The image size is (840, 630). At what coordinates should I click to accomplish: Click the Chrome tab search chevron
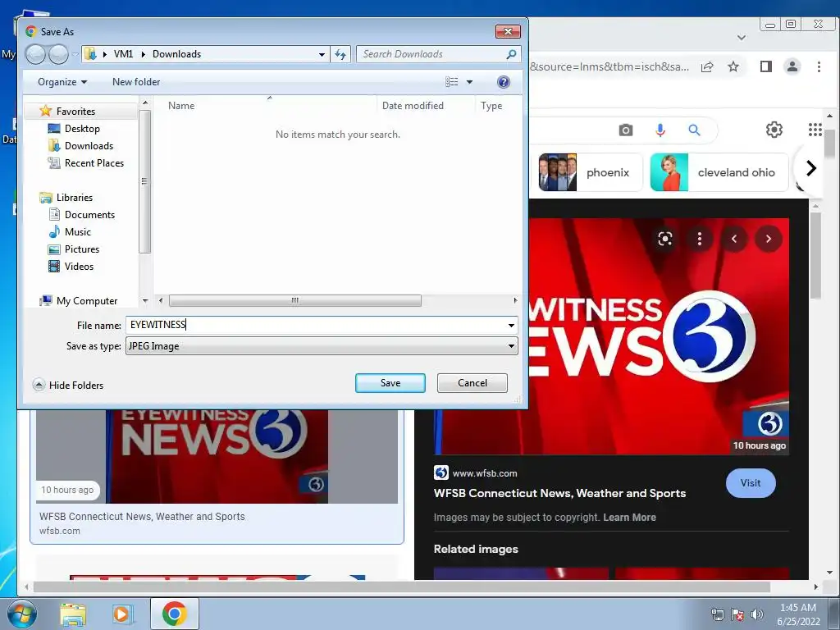pos(742,38)
